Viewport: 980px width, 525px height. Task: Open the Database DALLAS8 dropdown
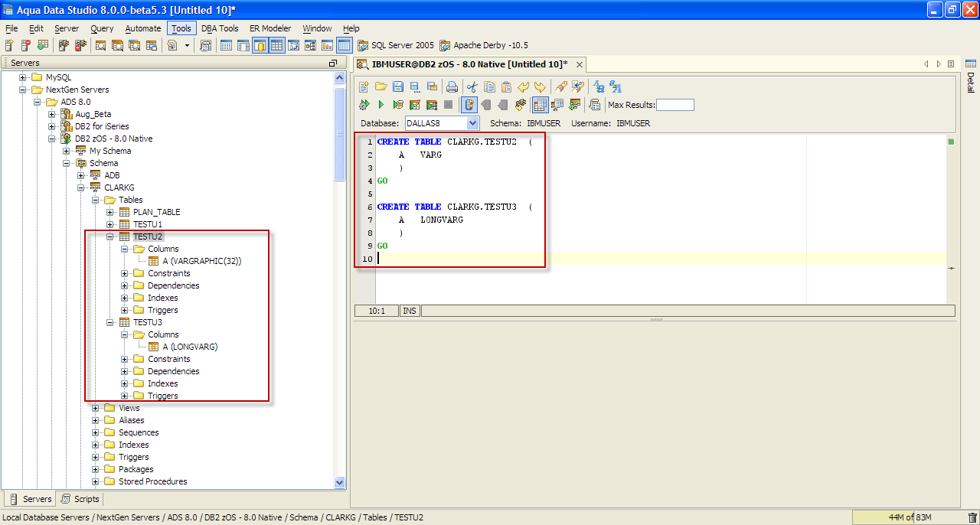472,123
